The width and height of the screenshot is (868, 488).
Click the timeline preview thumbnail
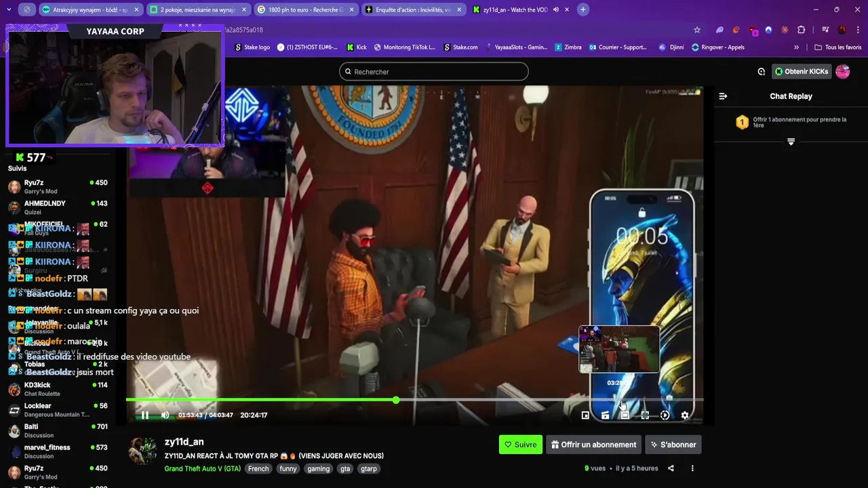click(619, 350)
